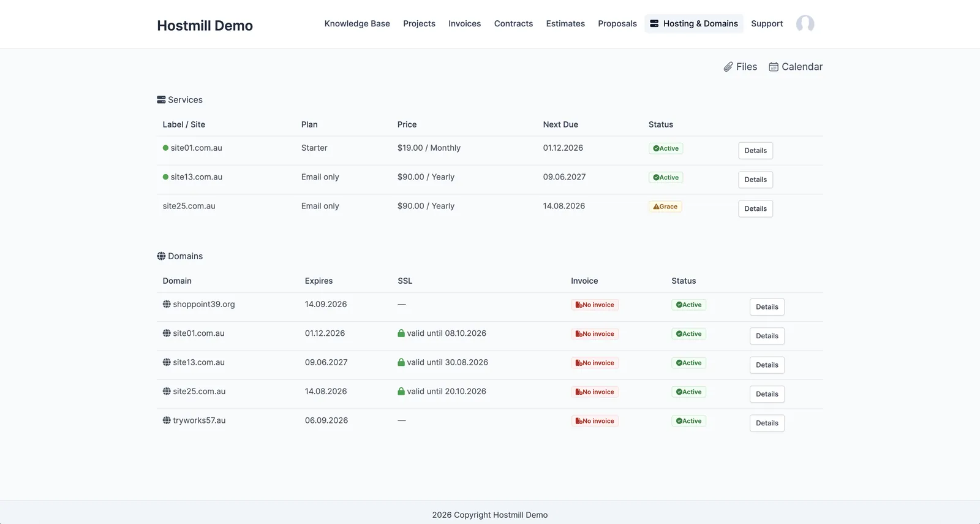Click the Email only plan for site13.com.au
Image resolution: width=980 pixels, height=524 pixels.
(320, 177)
